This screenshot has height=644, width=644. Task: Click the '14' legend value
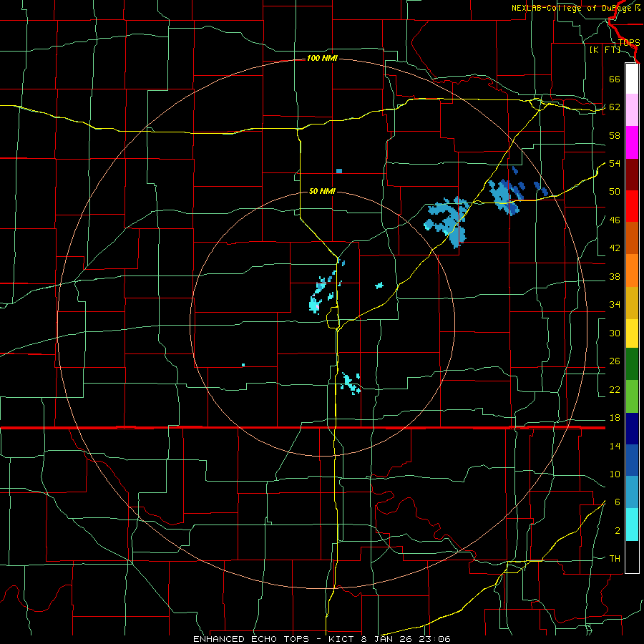pos(615,446)
